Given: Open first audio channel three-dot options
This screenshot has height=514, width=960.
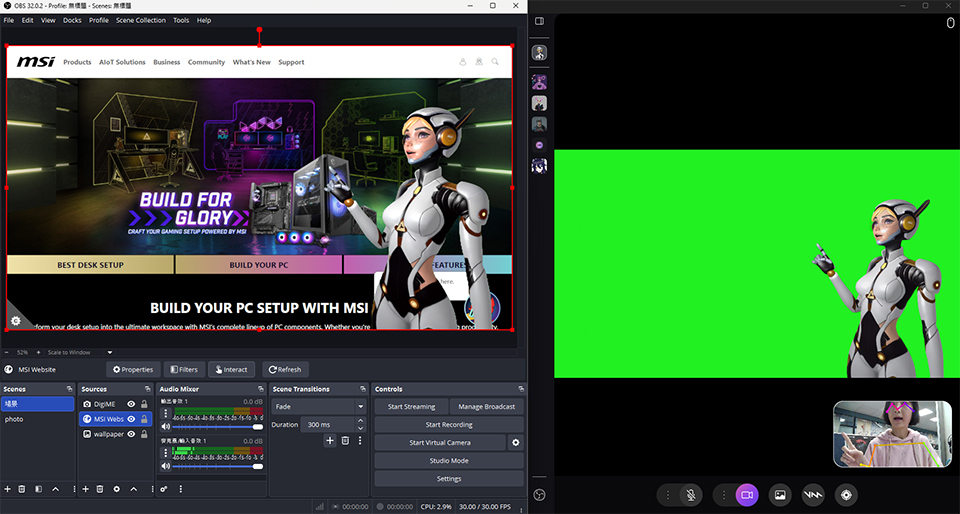Looking at the screenshot, I should pos(165,413).
